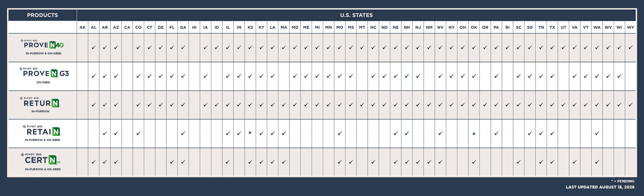This screenshot has width=644, height=196.
Task: Select the PRODUCTS column header
Action: click(43, 15)
